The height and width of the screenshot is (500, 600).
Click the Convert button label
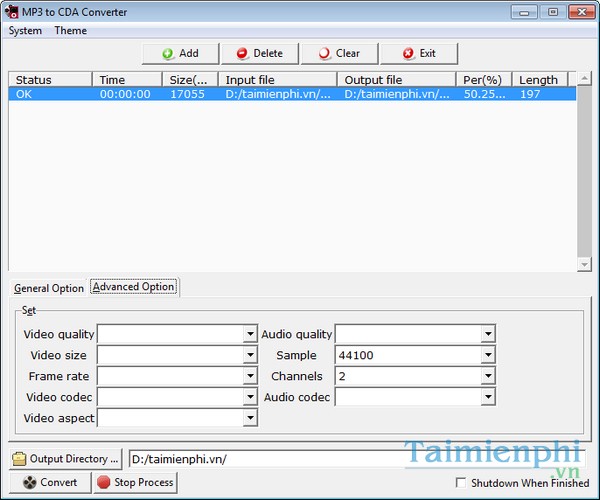tap(59, 482)
